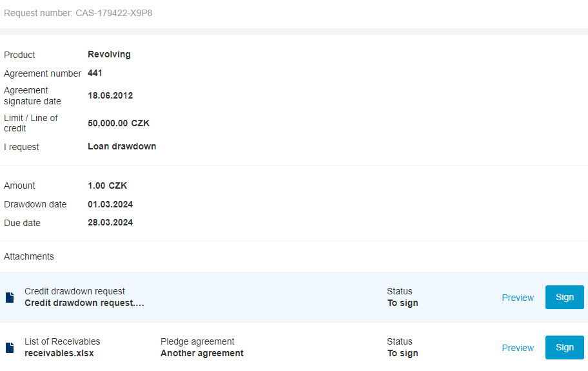Click the due date 28.03.2024
The height and width of the screenshot is (371, 588).
pos(110,223)
